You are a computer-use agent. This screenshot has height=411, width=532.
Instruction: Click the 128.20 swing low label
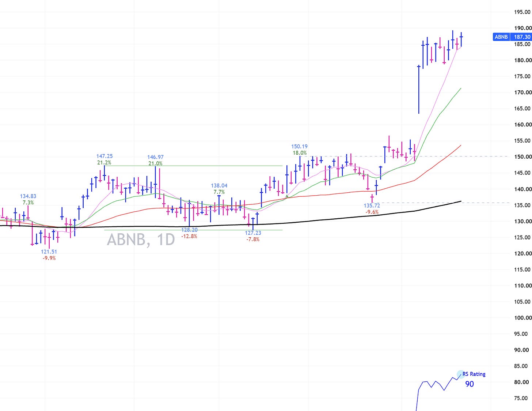[x=189, y=230]
